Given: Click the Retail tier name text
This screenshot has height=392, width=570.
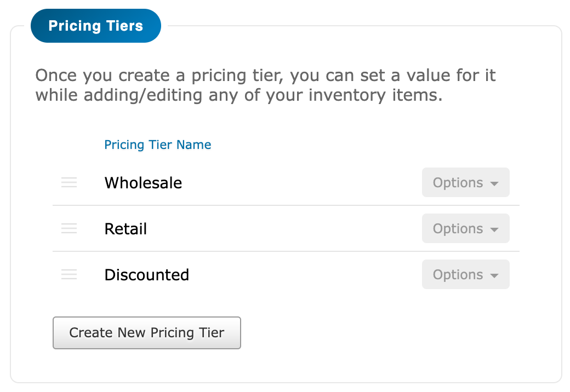Looking at the screenshot, I should click(x=126, y=229).
